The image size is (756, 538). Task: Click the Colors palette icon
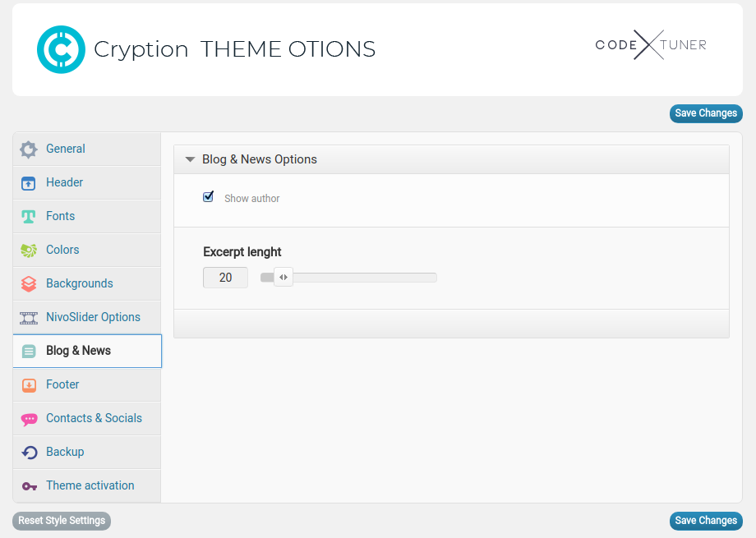[29, 251]
